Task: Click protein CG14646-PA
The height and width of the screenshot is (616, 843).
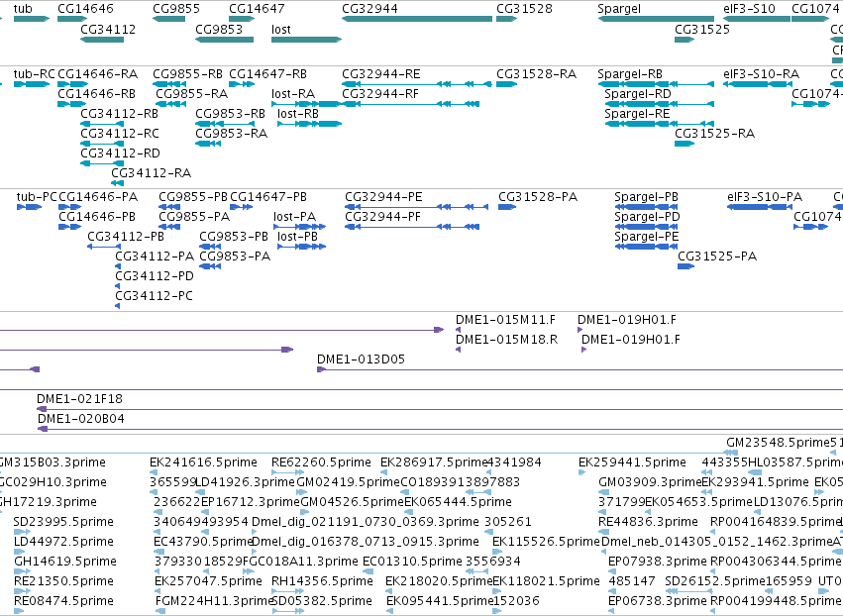Action: 98,197
